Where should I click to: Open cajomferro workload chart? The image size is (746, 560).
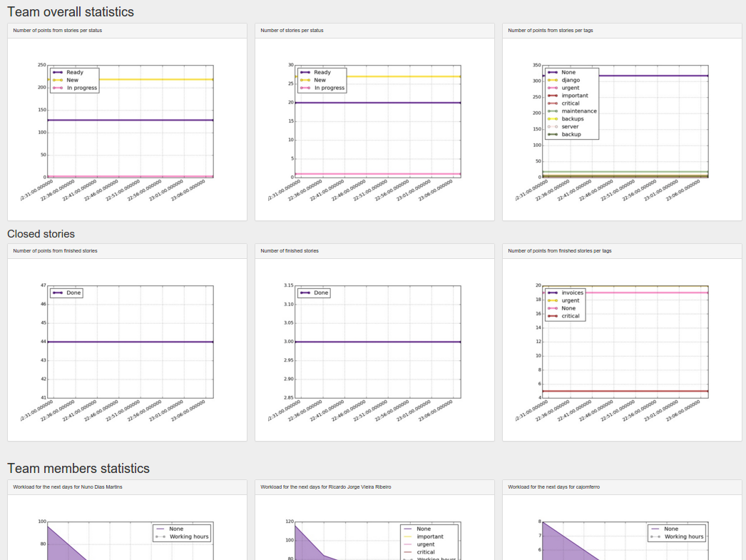point(622,533)
